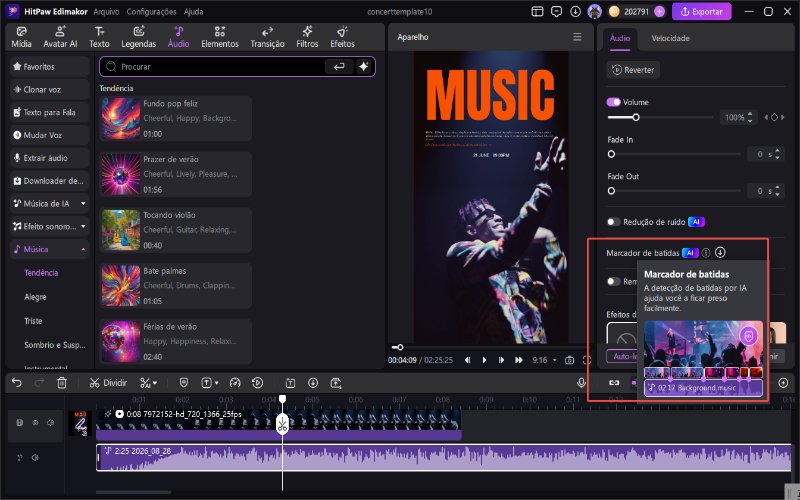
Task: Increase the Volume percent stepper
Action: pos(750,115)
